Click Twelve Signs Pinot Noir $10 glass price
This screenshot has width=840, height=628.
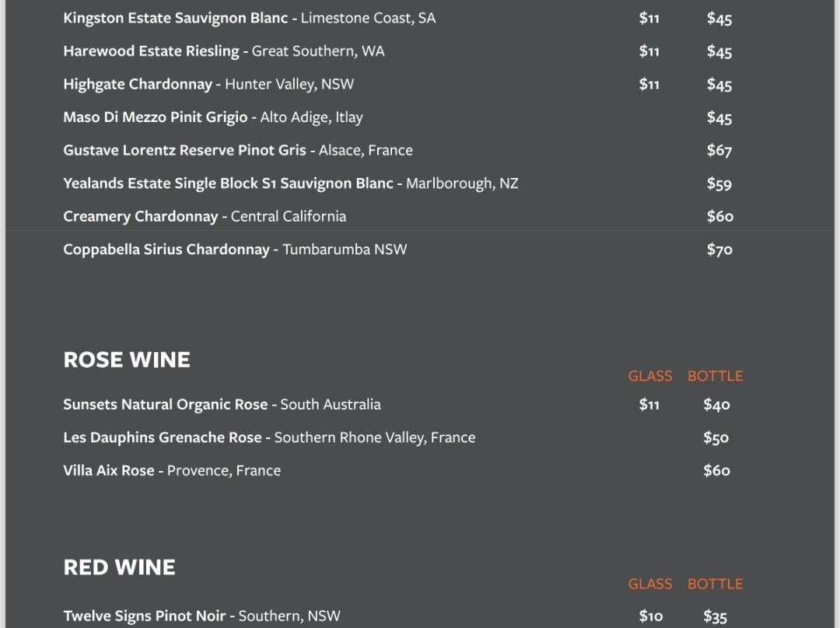coord(650,616)
